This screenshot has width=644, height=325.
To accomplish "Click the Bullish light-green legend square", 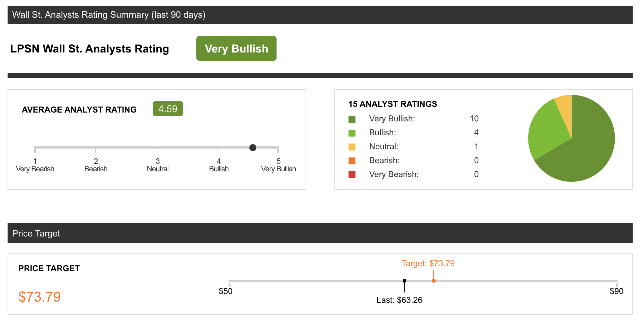I will point(351,132).
